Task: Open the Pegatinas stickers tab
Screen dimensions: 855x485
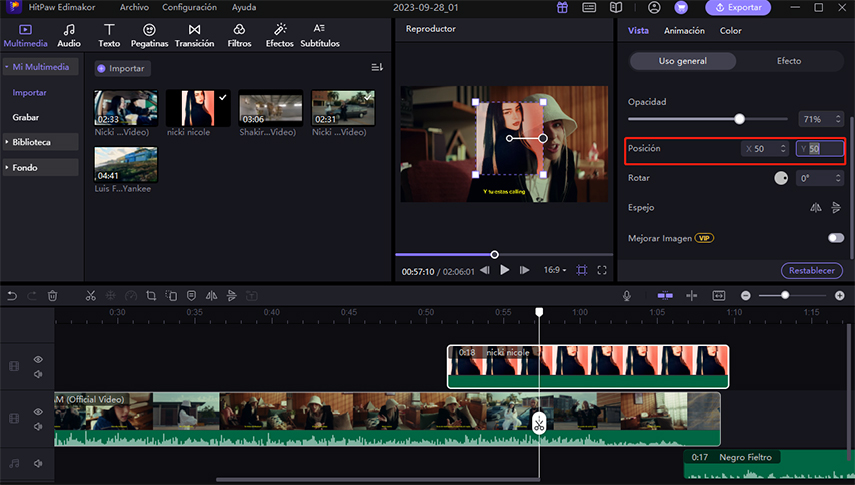Action: [x=149, y=35]
